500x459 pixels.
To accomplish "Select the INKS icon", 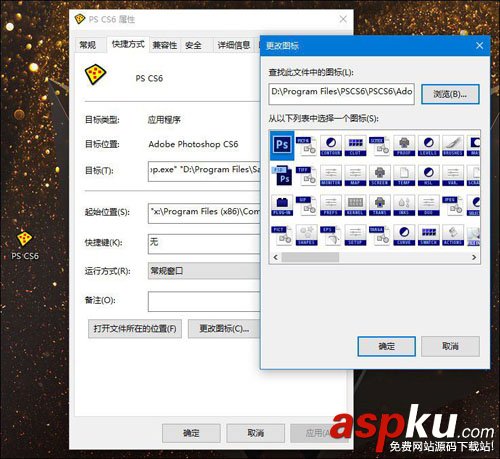I will (404, 205).
